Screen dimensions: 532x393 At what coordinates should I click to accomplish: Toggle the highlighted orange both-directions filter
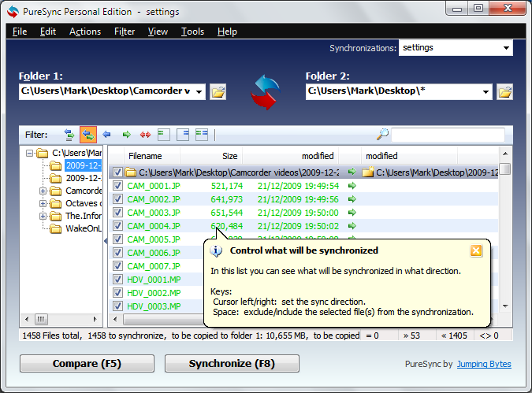coord(88,135)
